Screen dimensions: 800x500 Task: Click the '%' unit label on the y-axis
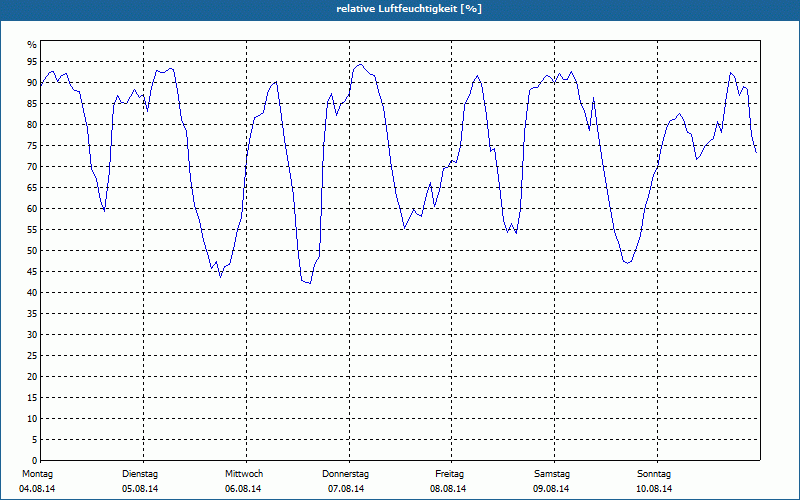[32, 45]
